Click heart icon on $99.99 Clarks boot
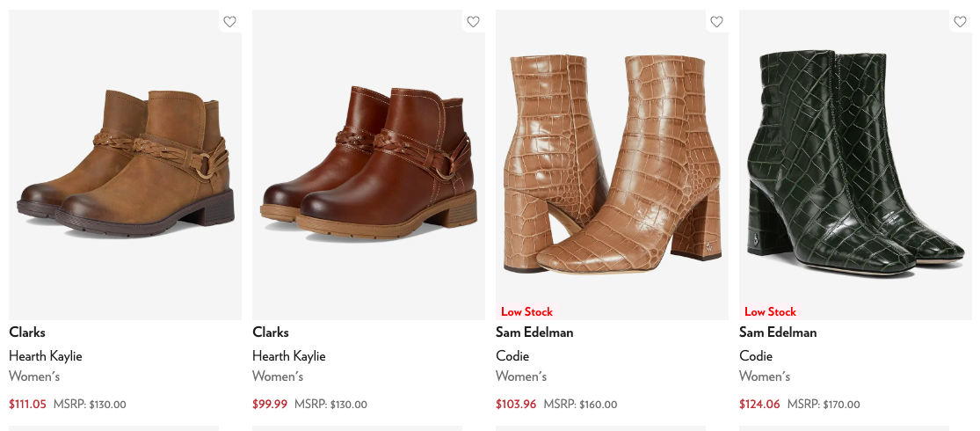This screenshot has width=980, height=431. click(x=473, y=22)
